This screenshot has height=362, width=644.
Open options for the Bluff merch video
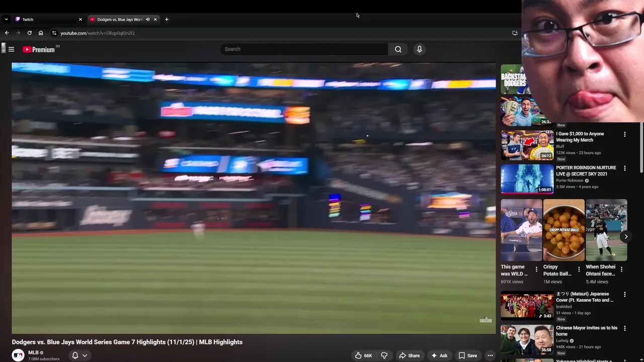pyautogui.click(x=625, y=134)
